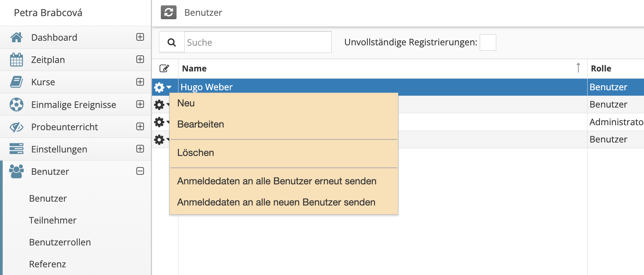Viewport: 644px width, 275px height.
Task: Expand the Probeunterricht section
Action: pos(140,126)
